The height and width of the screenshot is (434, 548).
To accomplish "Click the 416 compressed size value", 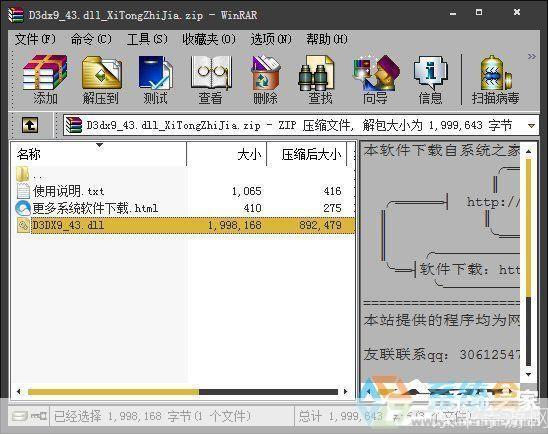I will (332, 191).
